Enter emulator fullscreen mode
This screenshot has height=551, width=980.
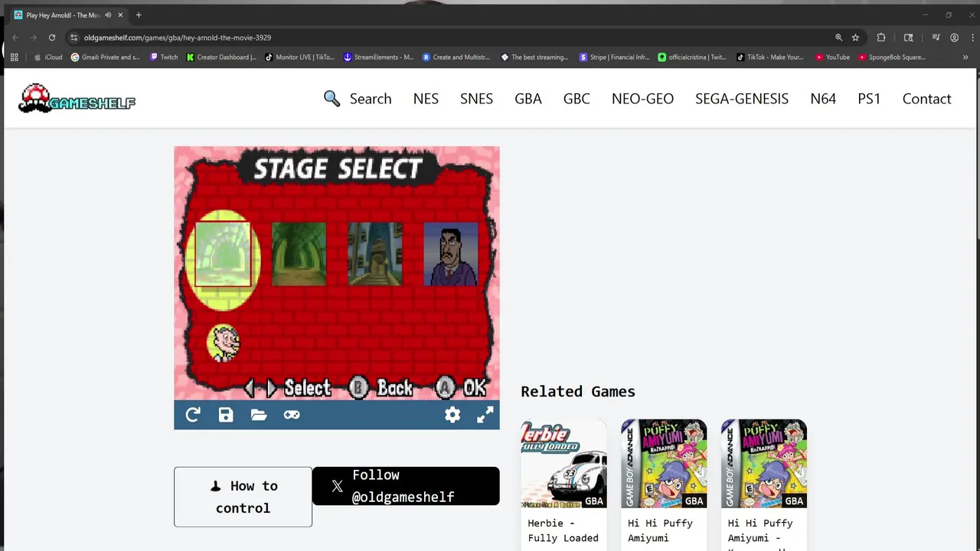pos(485,415)
